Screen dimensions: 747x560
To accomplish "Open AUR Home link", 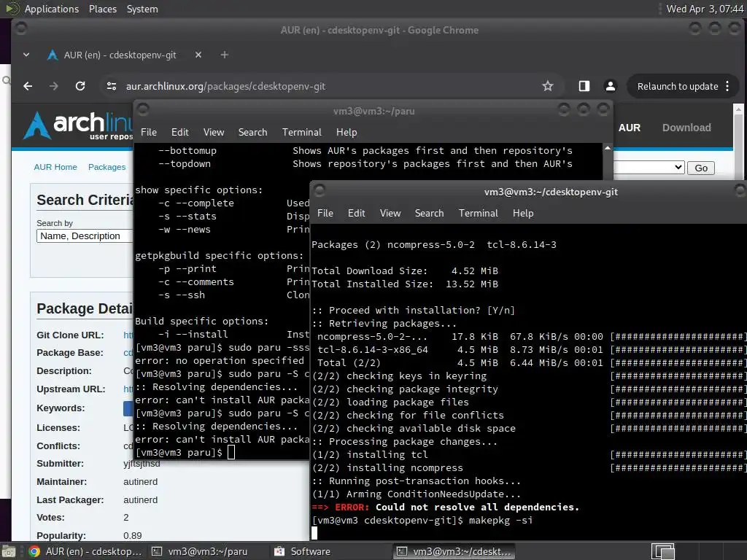I will pos(55,167).
